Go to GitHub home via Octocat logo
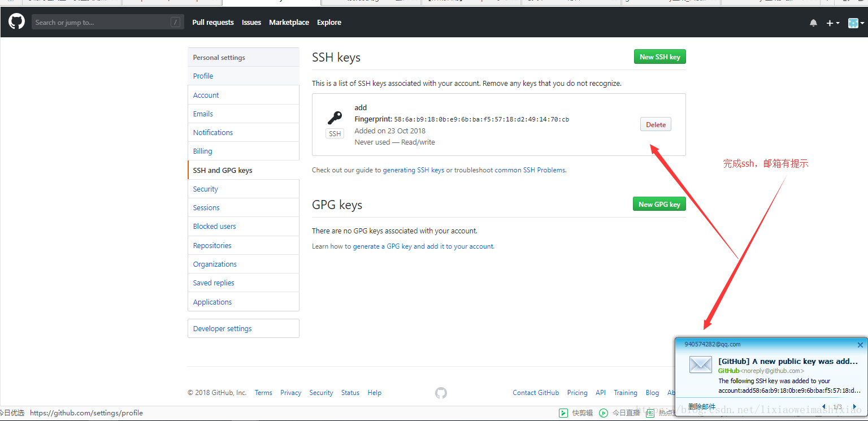The image size is (868, 421). pyautogui.click(x=16, y=22)
